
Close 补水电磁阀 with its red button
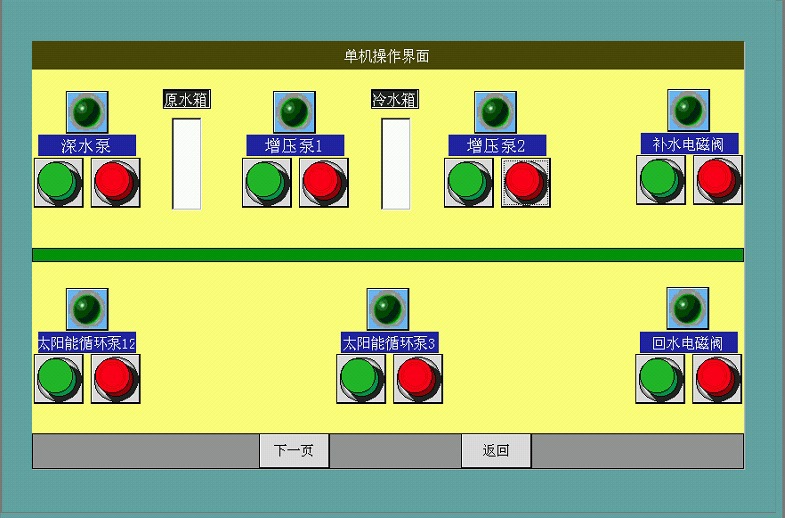tap(718, 180)
